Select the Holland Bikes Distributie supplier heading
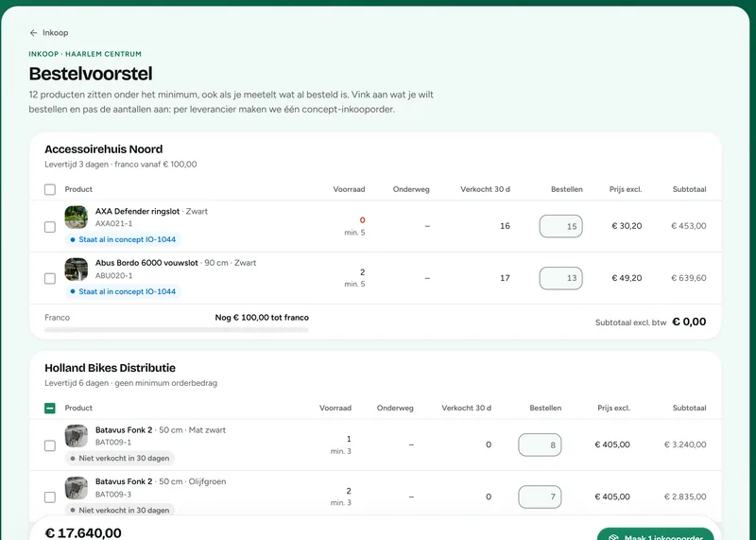Viewport: 756px width, 540px height. [110, 368]
